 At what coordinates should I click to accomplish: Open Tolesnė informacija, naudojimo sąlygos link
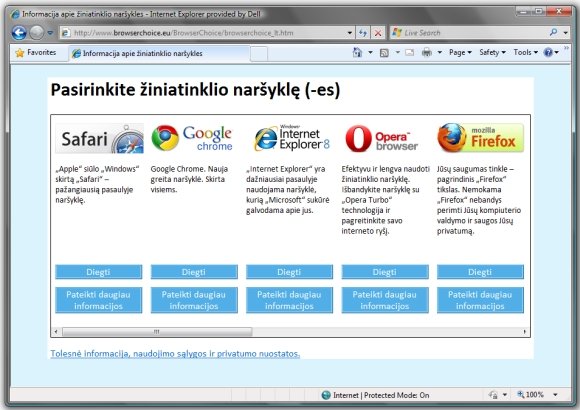(175, 354)
